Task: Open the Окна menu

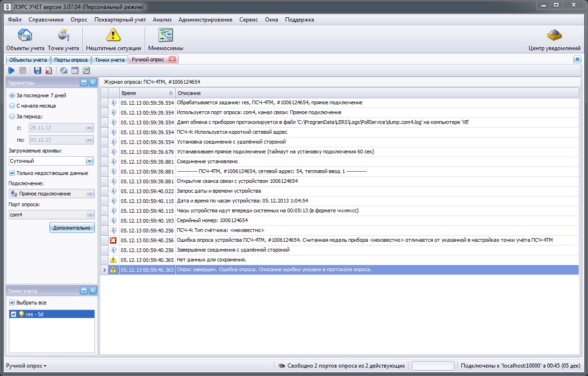Action: pos(272,20)
